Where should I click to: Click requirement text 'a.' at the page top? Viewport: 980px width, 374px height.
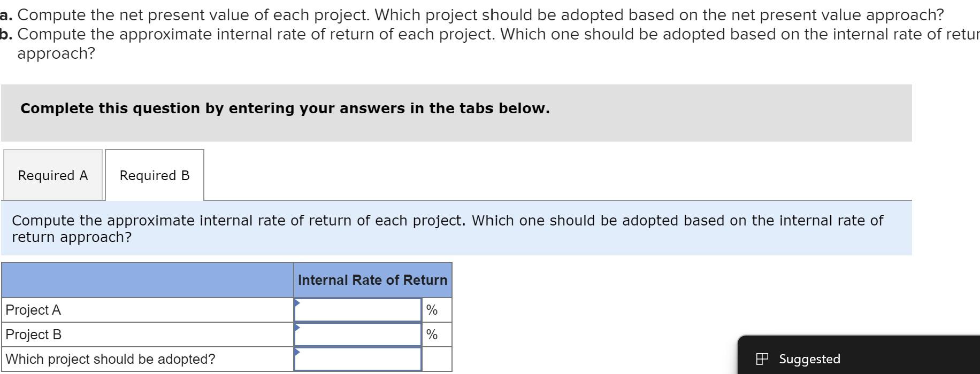7,14
